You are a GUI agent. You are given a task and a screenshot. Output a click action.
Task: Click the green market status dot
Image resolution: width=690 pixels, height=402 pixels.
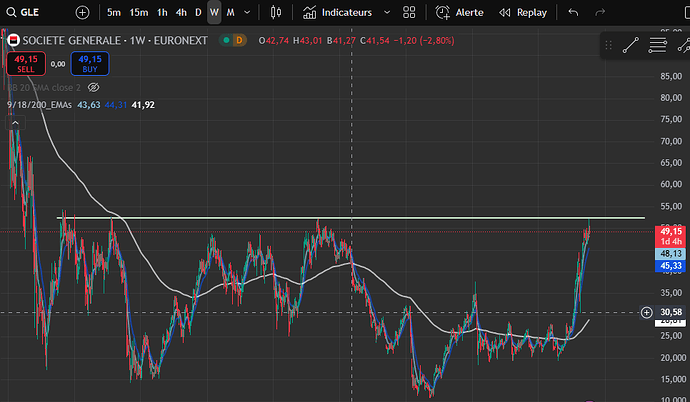[226, 40]
